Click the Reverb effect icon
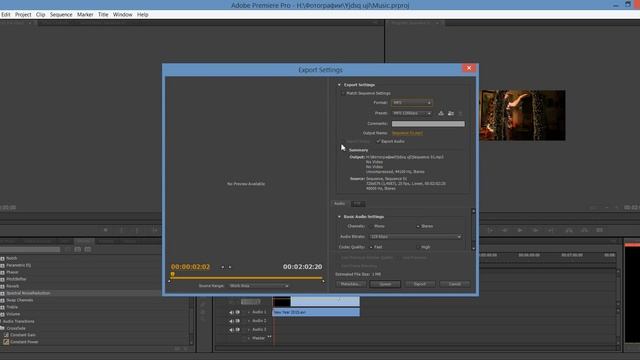The width and height of the screenshot is (640, 360). coord(2,286)
